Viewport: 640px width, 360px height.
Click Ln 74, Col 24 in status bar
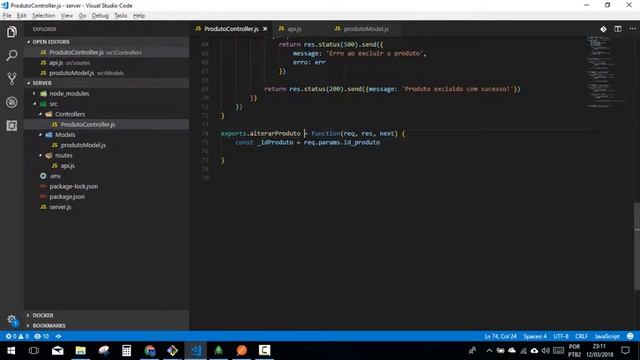point(500,336)
